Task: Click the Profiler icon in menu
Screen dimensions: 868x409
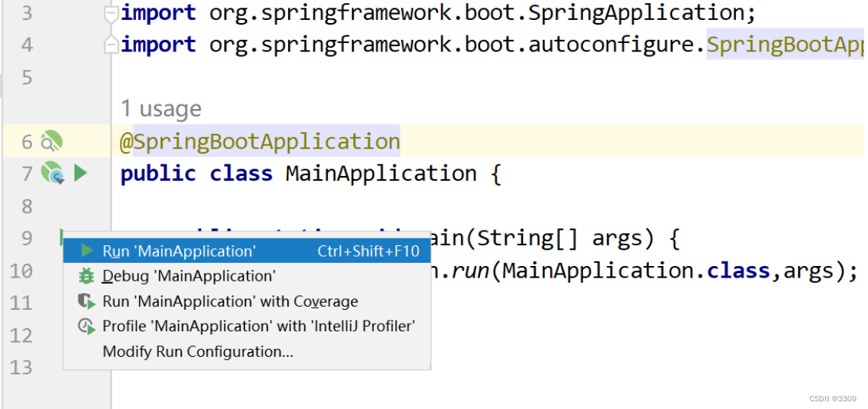Action: [86, 327]
